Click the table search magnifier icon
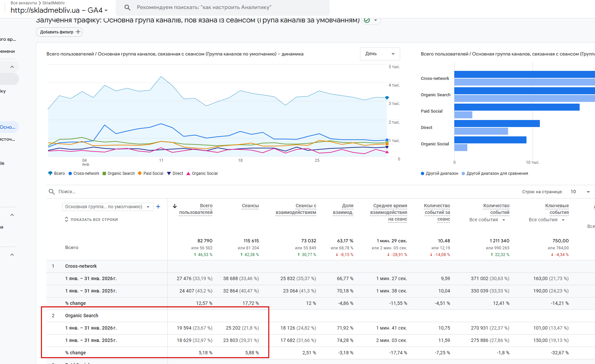 point(51,192)
